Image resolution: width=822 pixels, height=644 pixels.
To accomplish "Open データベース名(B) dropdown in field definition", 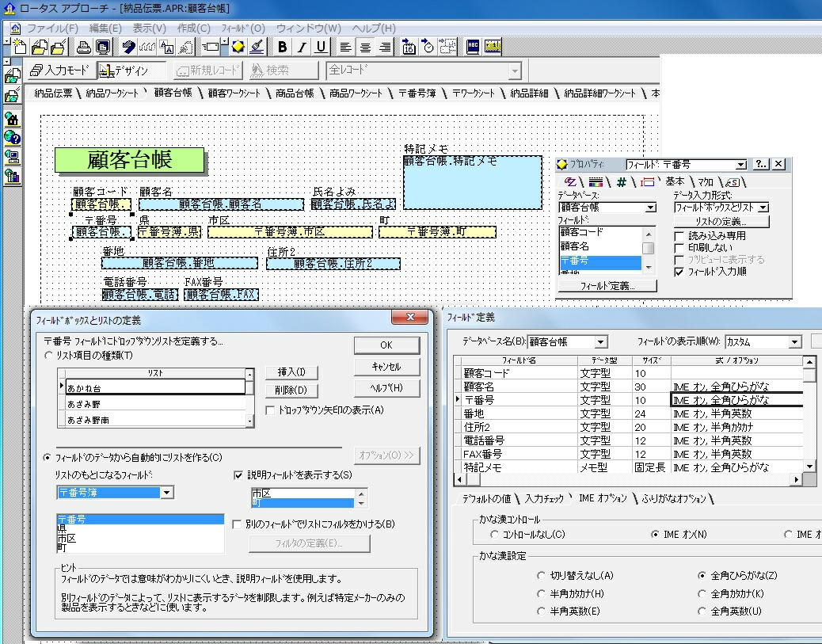I will (x=601, y=342).
